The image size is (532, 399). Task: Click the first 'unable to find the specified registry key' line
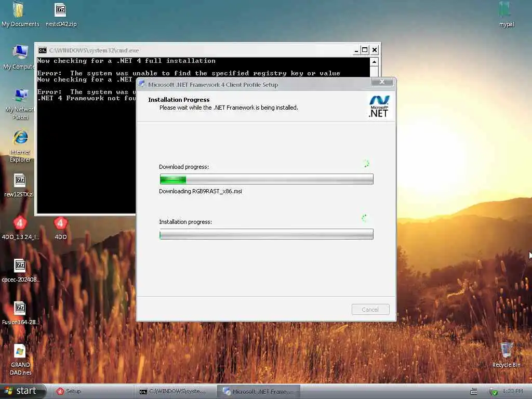click(188, 73)
